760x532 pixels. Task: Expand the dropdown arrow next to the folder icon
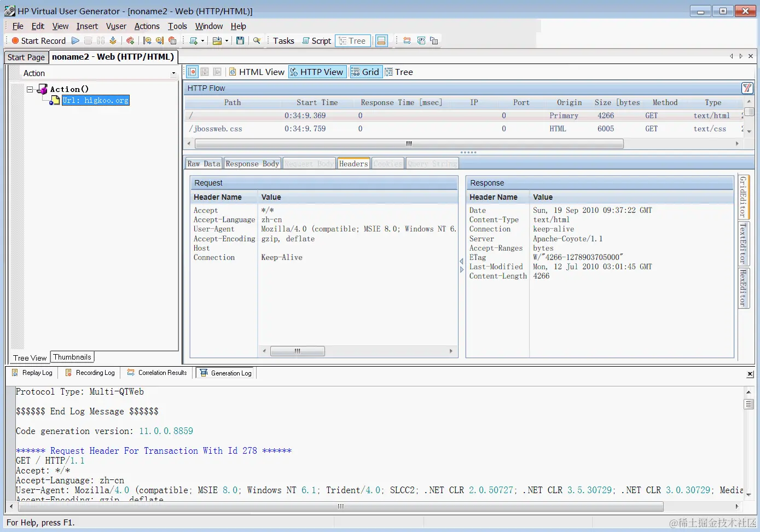click(227, 41)
